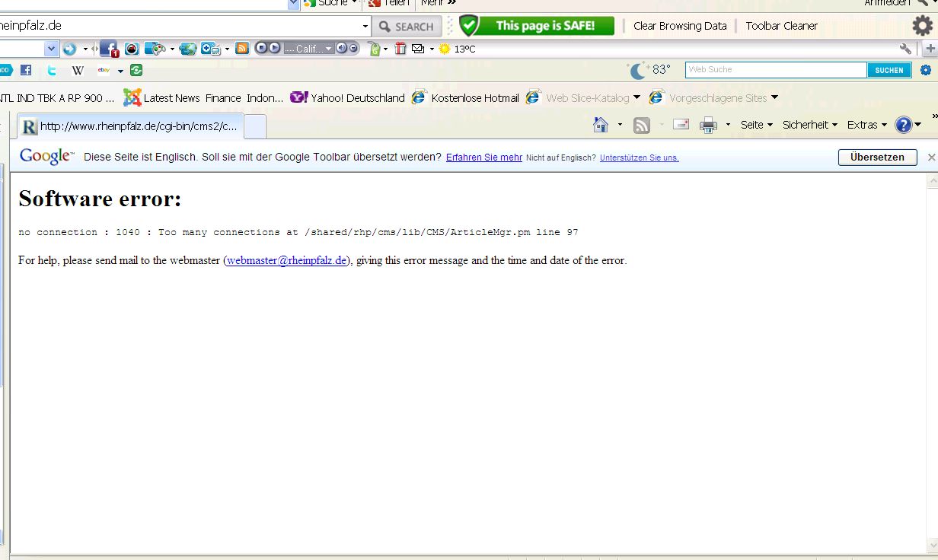Click into the Web Suche input field
This screenshot has height=560, width=938.
775,70
